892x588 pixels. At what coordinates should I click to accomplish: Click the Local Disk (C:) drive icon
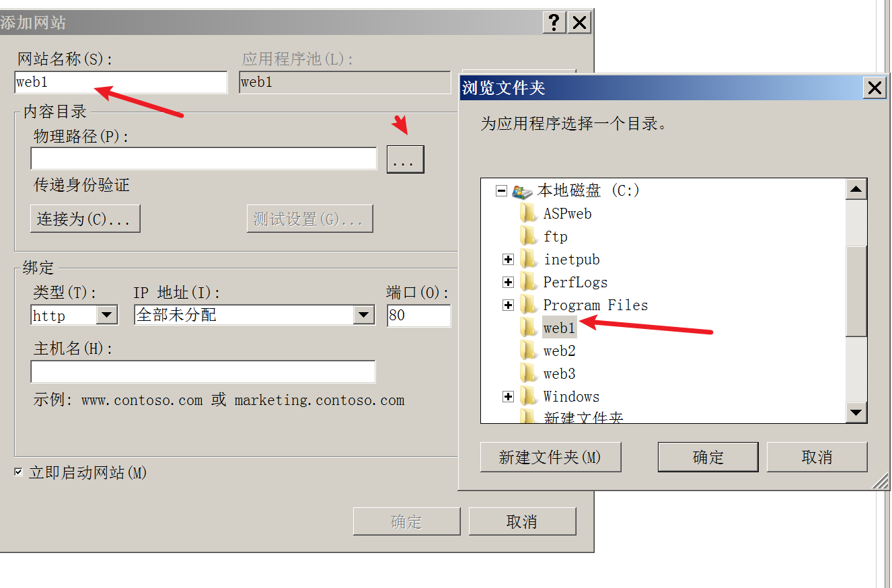point(522,191)
